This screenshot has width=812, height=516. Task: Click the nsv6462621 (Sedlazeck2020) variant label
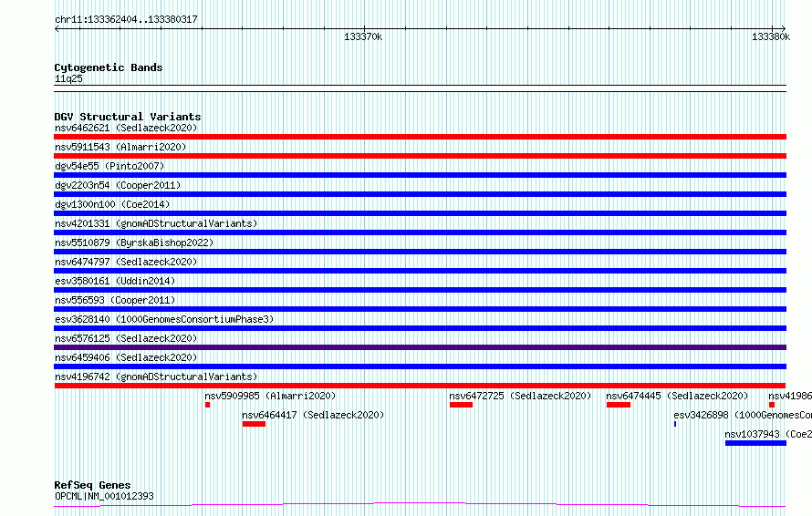[x=126, y=128]
